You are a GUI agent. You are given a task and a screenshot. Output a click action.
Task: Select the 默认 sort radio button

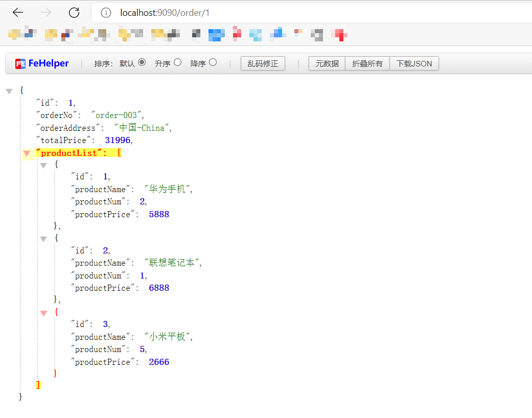pyautogui.click(x=142, y=62)
